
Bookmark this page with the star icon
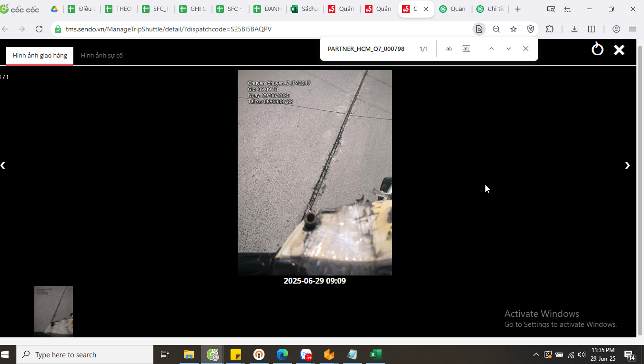[513, 29]
